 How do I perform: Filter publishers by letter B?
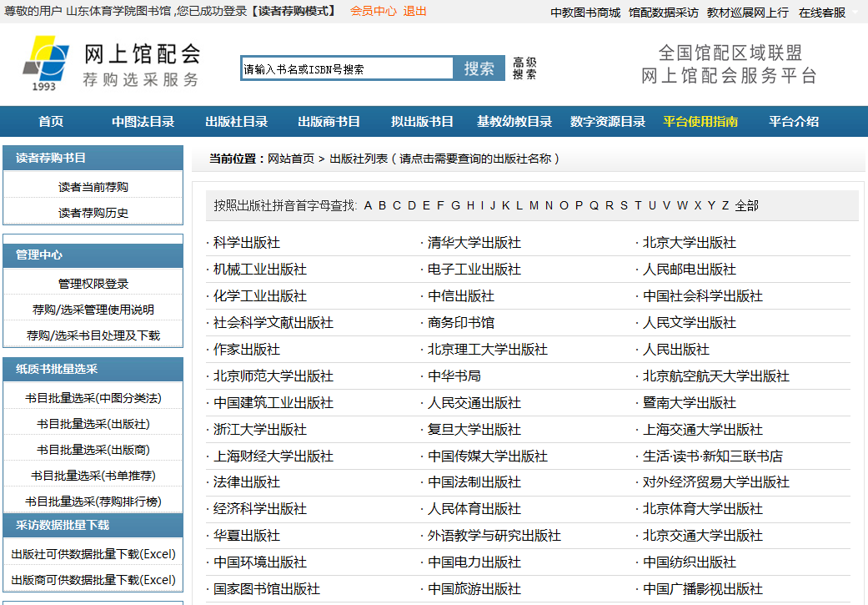tap(382, 205)
